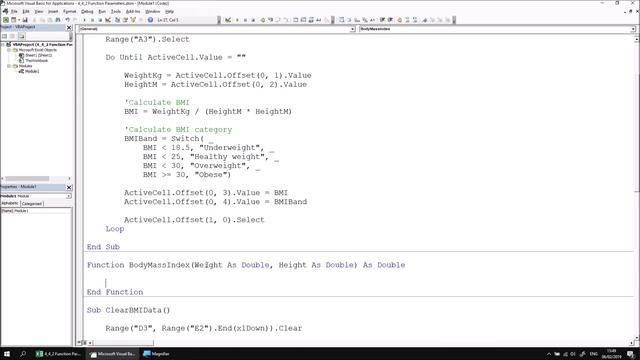Open the Module1 object dropdown in Properties panel

69,196
